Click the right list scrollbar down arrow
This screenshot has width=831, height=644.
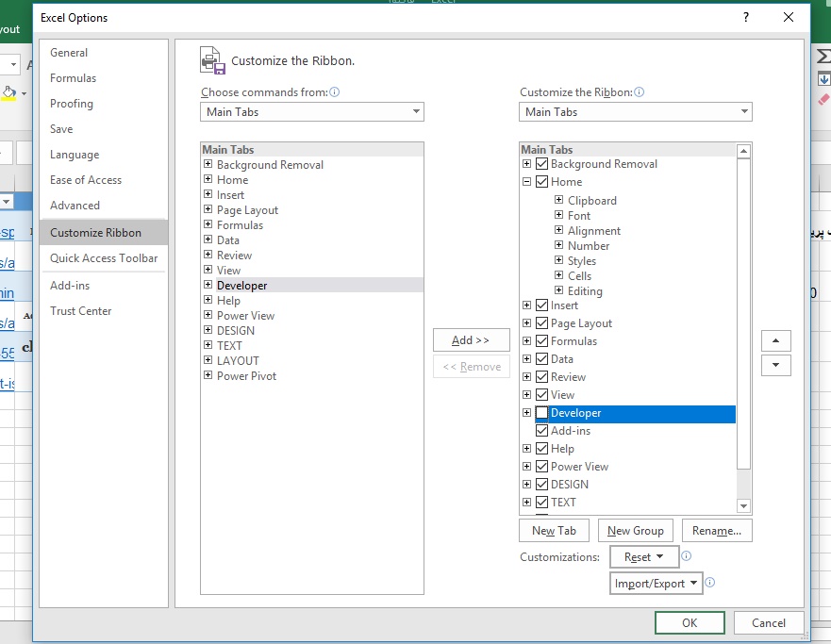coord(743,505)
